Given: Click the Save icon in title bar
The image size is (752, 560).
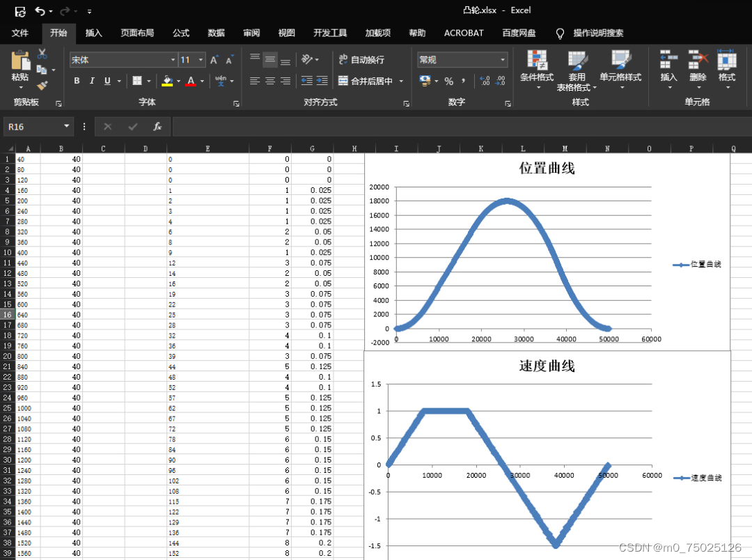Looking at the screenshot, I should [20, 12].
